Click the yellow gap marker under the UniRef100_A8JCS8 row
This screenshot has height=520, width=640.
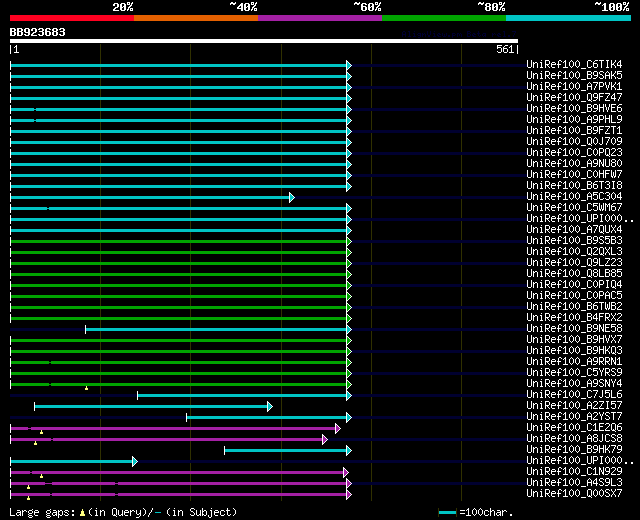pyautogui.click(x=36, y=443)
